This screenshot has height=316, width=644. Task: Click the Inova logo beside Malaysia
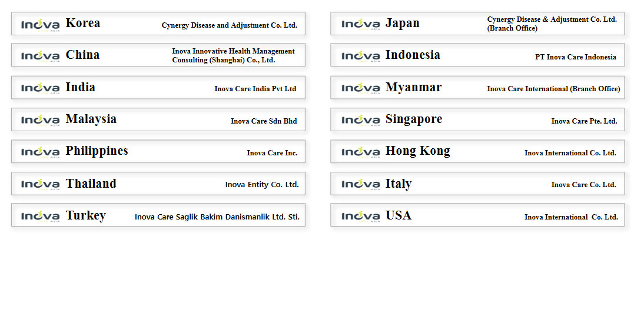click(x=40, y=120)
